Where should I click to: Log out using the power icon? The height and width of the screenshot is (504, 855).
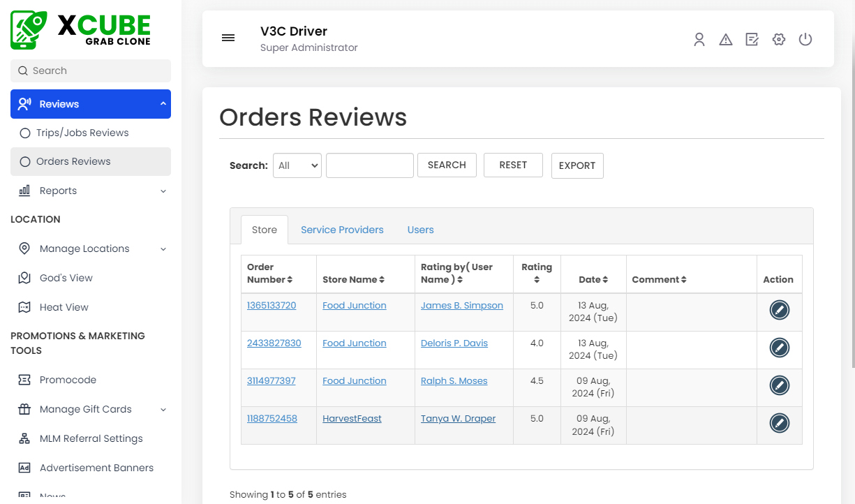click(x=805, y=40)
